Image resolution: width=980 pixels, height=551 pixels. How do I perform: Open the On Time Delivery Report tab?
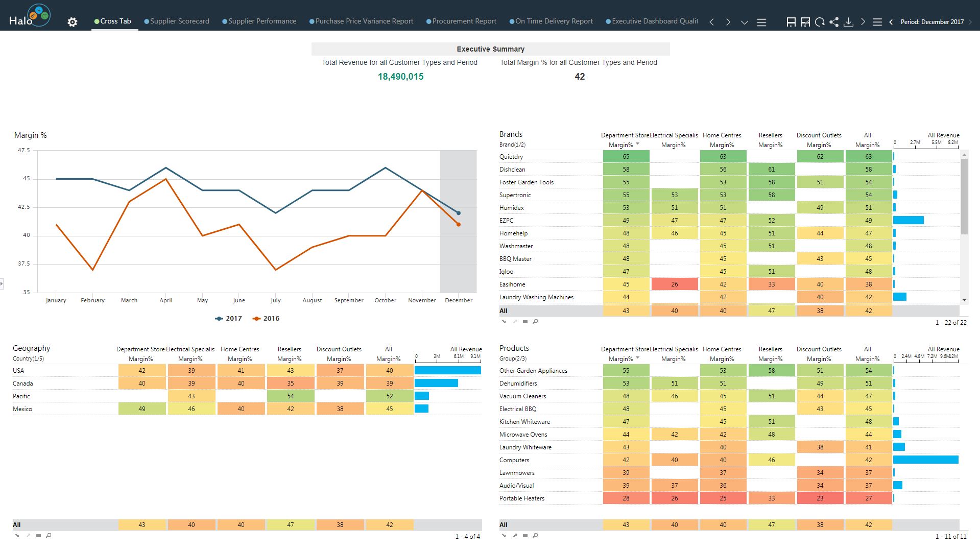(x=551, y=21)
